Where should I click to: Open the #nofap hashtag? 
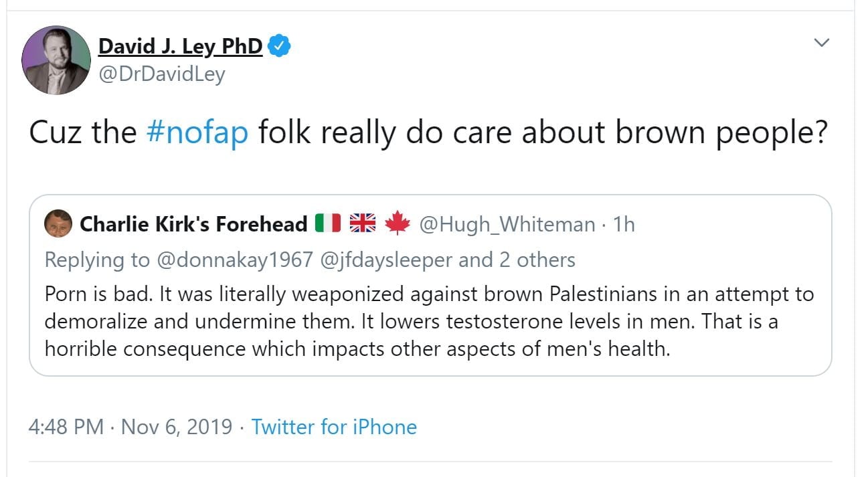[x=197, y=133]
